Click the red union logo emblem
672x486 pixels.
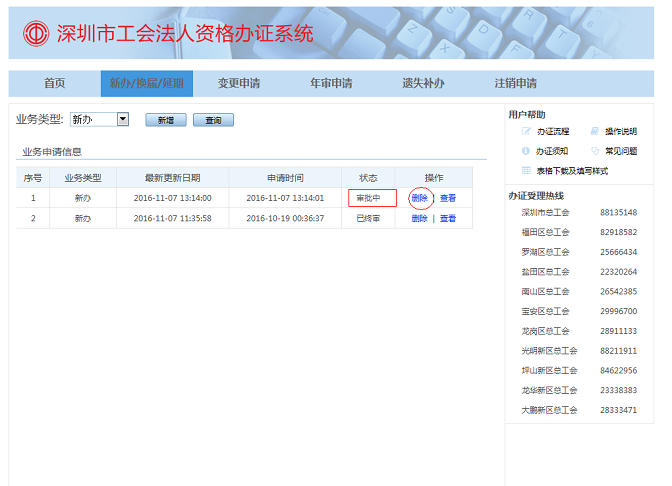tap(36, 33)
